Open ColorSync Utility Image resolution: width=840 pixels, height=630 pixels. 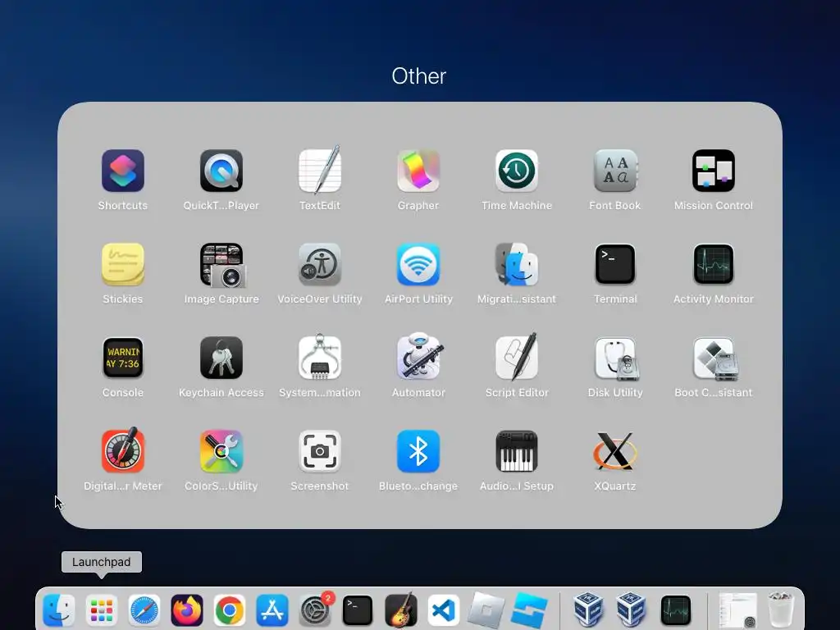[221, 452]
